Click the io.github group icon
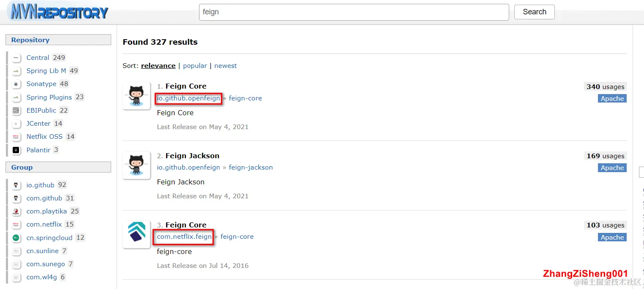Screen dimensions: 644x289 tap(16, 185)
